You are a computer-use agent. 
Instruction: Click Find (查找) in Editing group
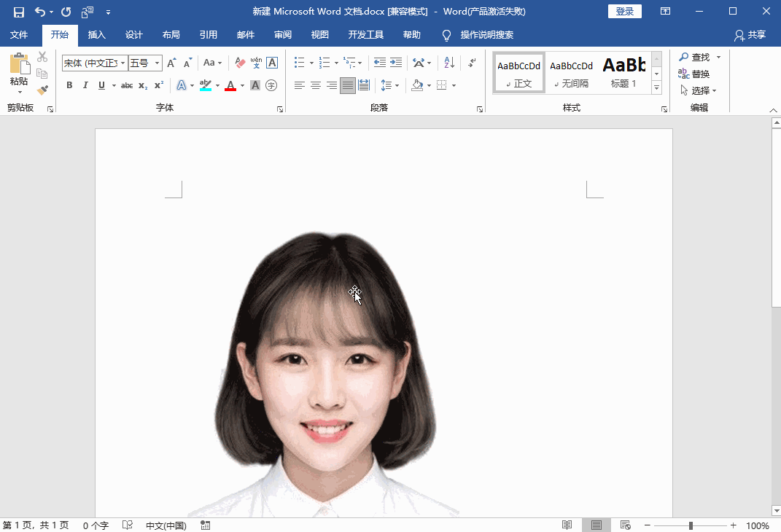694,58
